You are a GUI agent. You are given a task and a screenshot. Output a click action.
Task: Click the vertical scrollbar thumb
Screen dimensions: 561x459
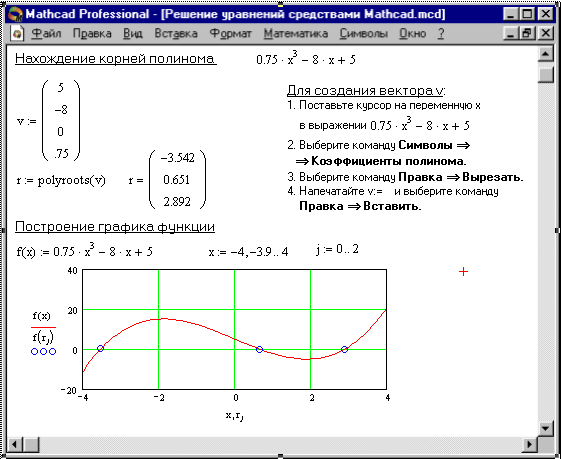pos(546,75)
